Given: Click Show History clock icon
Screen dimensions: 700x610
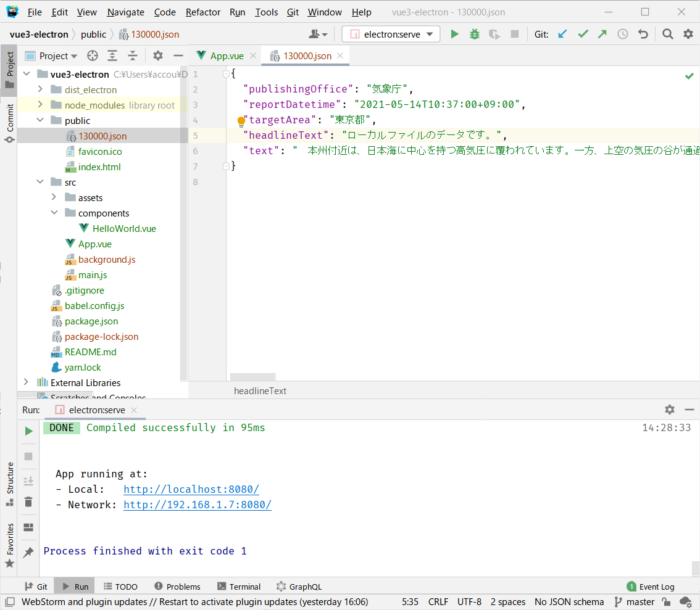Looking at the screenshot, I should [623, 35].
